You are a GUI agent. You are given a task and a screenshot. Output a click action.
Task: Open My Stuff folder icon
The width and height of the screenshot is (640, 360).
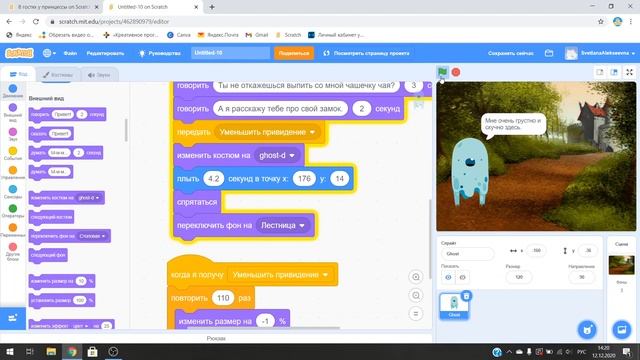[x=549, y=53]
